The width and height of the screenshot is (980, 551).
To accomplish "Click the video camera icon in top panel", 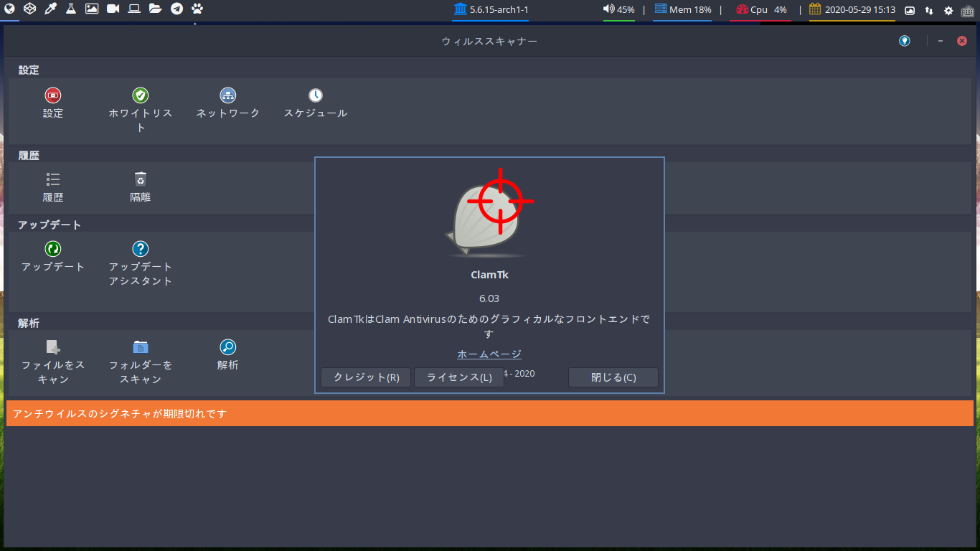I will (x=113, y=9).
